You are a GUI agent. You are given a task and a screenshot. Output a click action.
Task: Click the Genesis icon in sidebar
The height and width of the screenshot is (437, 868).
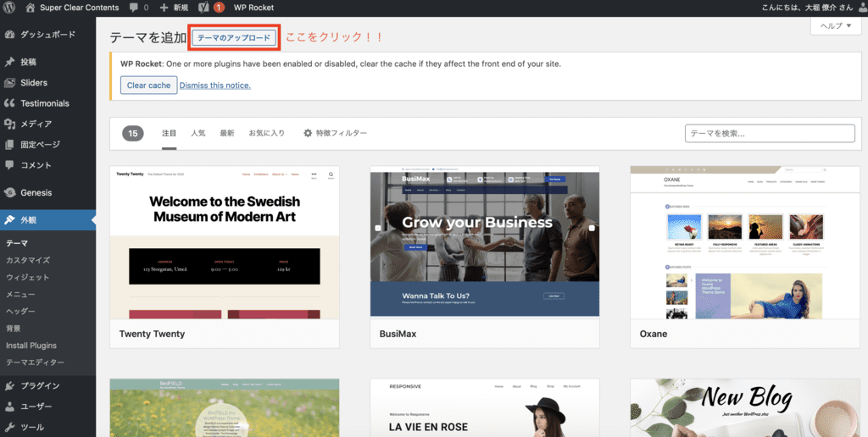pyautogui.click(x=9, y=192)
